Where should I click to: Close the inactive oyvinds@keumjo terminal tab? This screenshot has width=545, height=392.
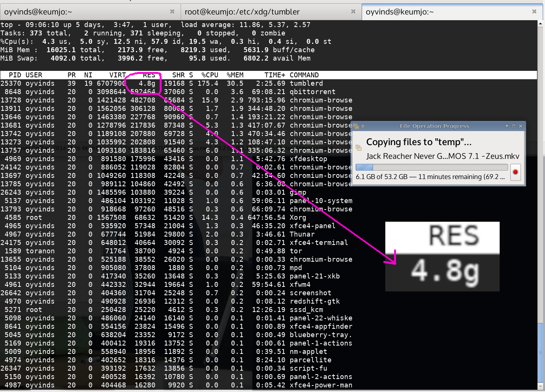(x=172, y=12)
